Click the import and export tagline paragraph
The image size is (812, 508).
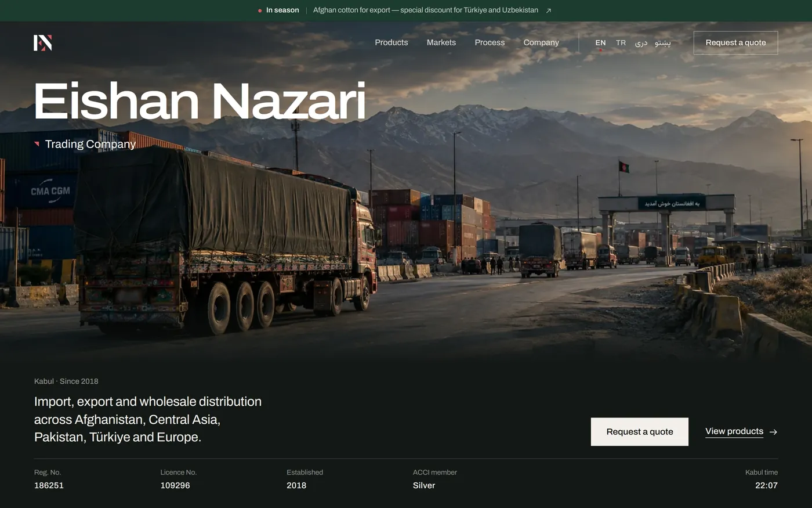(148, 419)
